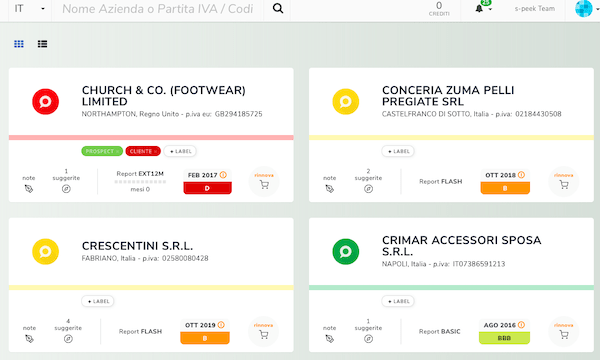Click the EXT12M months progress bar
Image resolution: width=600 pixels, height=360 pixels.
point(140,182)
